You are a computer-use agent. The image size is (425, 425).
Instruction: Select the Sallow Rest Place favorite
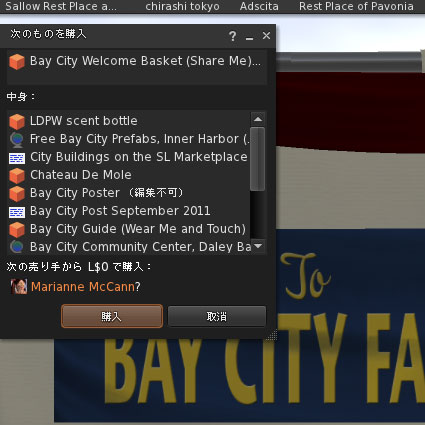[61, 6]
